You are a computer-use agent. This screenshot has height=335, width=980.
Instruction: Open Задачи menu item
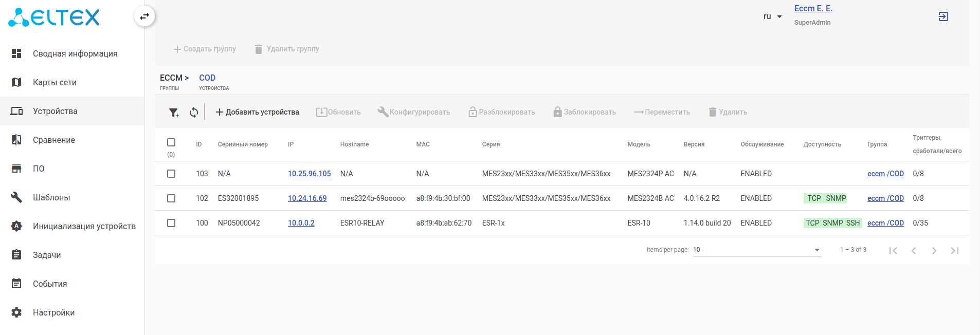point(72,255)
